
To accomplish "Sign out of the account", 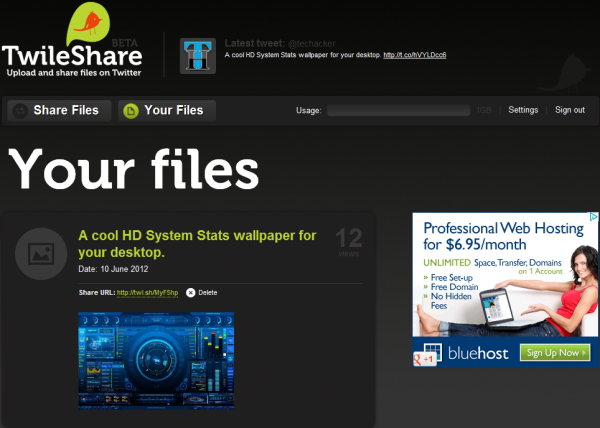I will pyautogui.click(x=570, y=110).
